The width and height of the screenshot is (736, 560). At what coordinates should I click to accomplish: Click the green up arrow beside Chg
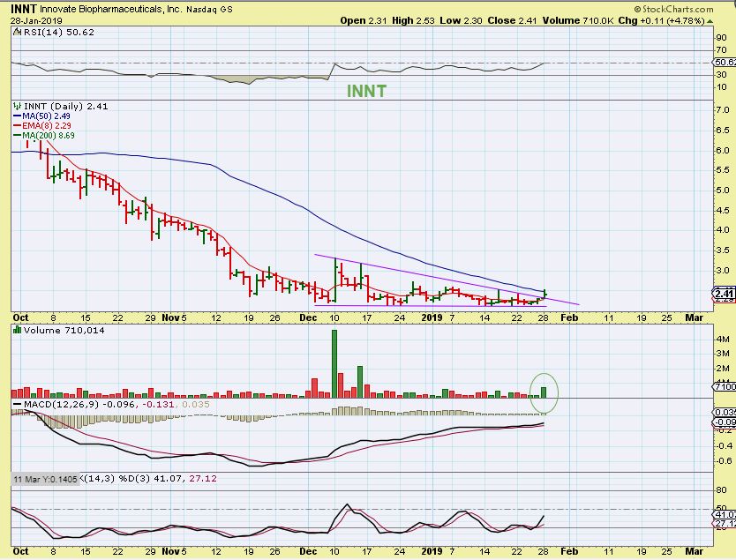point(710,21)
